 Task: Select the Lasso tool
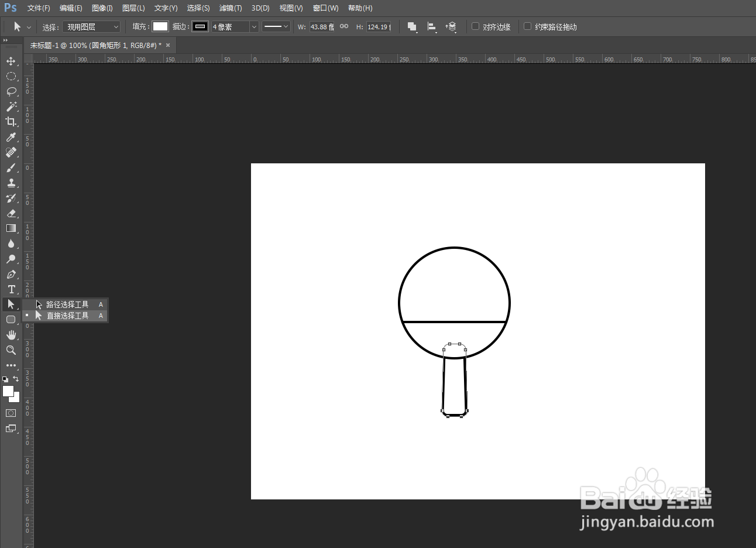[x=11, y=91]
